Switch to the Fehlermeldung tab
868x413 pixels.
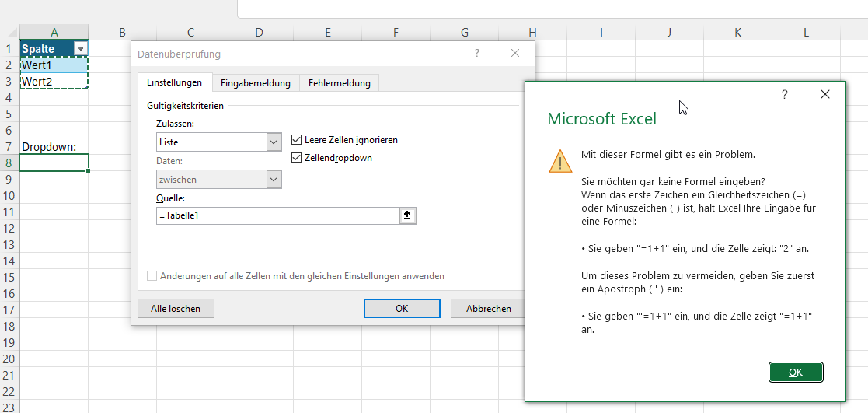coord(340,83)
